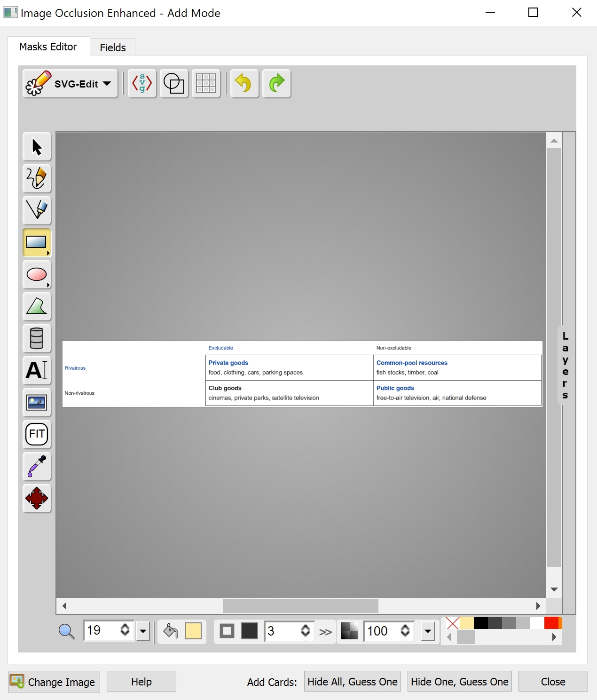Redo the last undone action
The image size is (597, 700).
click(x=276, y=83)
